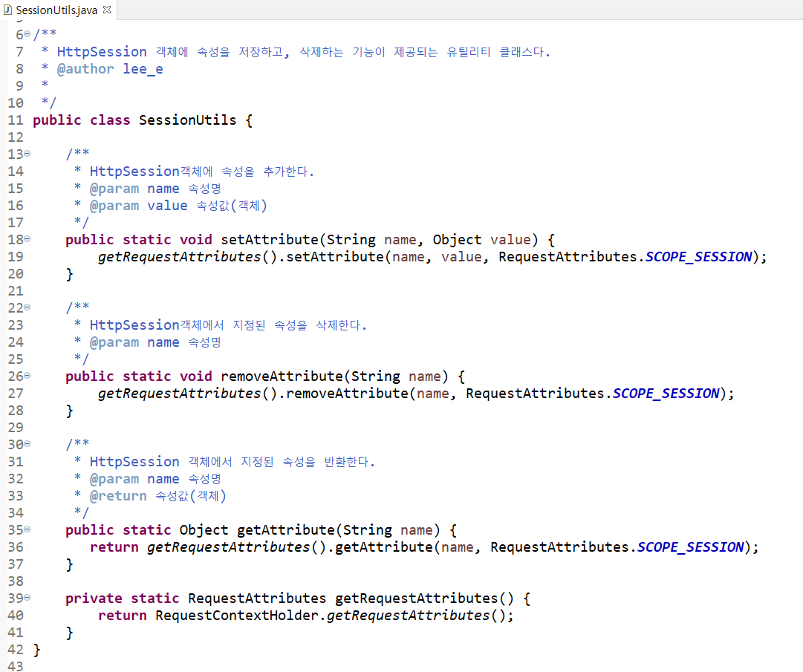Viewport: 803px width, 672px height.
Task: Click RequestContextHolder on line 40
Action: tap(237, 615)
